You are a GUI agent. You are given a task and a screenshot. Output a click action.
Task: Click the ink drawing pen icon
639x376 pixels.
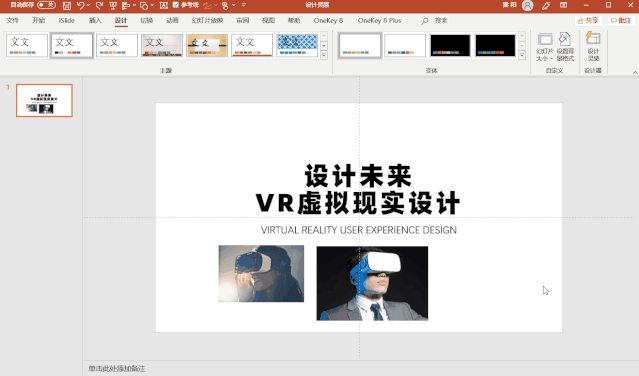[x=207, y=5]
